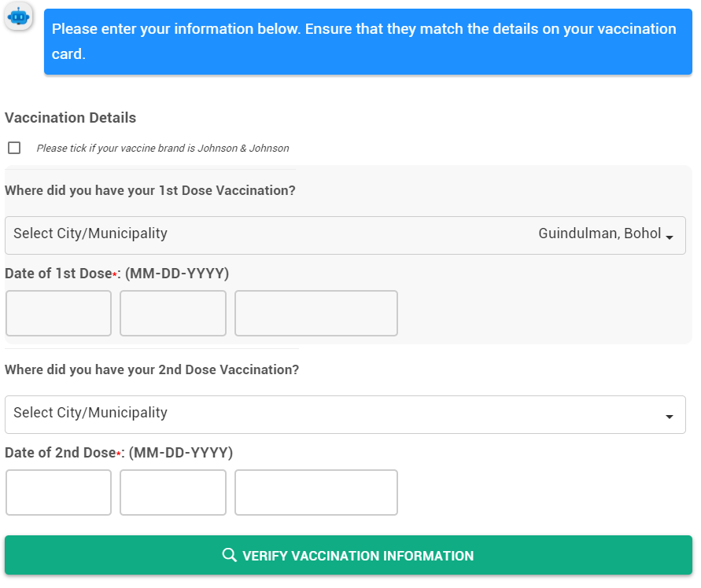Click the month field for 1st dose date

58,313
